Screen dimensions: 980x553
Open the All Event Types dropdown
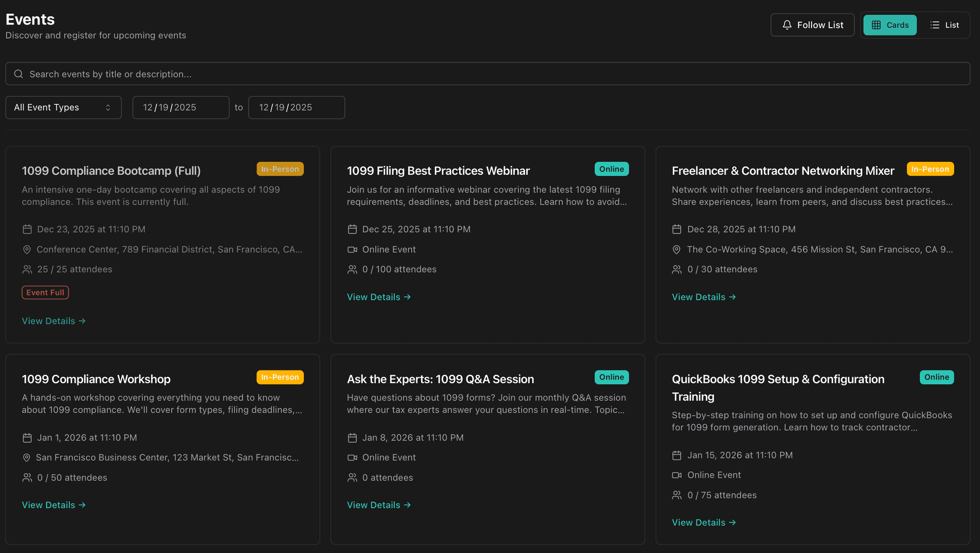point(63,107)
